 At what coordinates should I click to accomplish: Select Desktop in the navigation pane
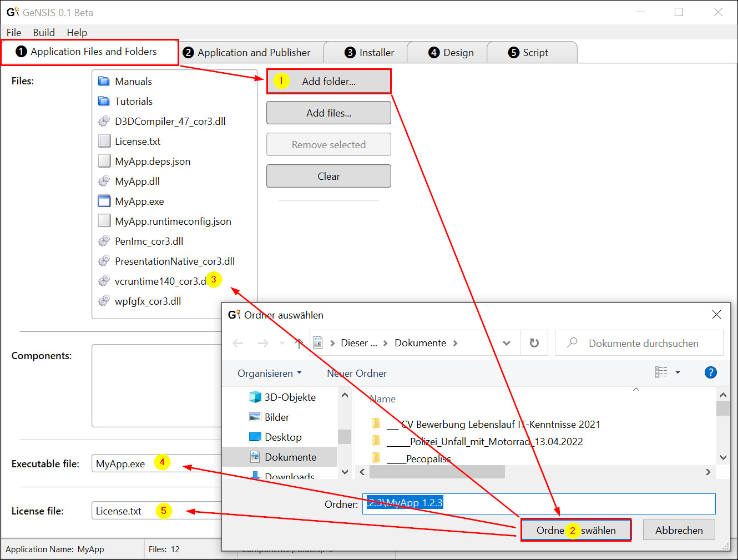coord(283,437)
